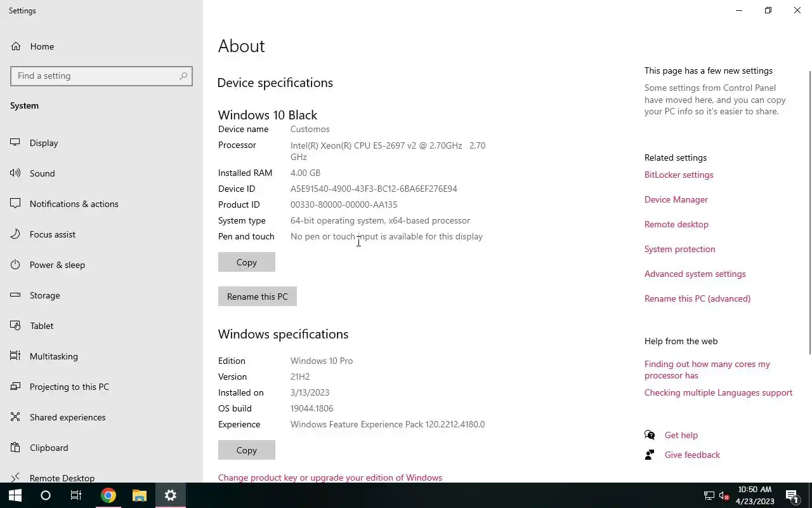Open File Explorer from the taskbar
Viewport: 812px width, 508px height.
(140, 495)
